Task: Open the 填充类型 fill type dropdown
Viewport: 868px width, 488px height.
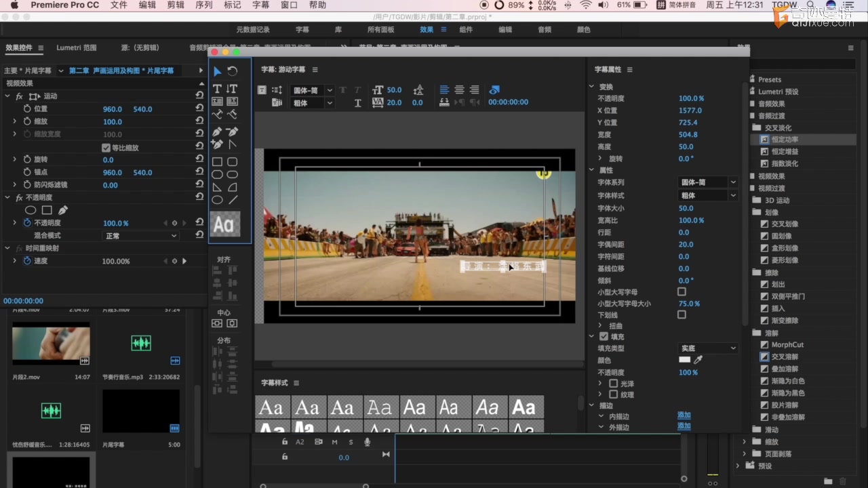Action: [x=707, y=348]
